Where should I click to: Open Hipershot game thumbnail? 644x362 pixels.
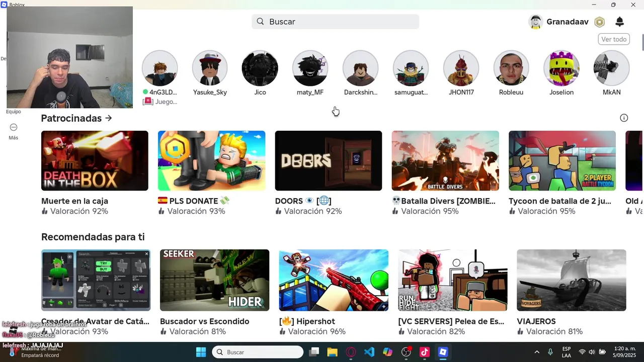coord(334,280)
